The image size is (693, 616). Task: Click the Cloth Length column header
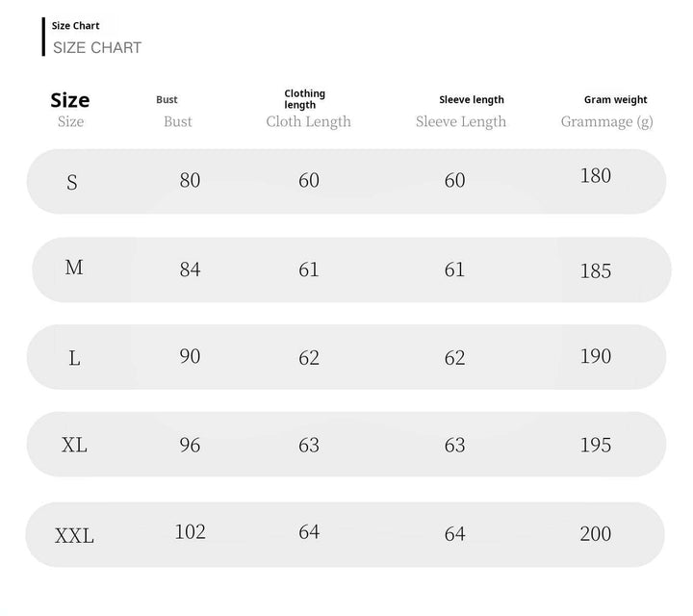tap(308, 121)
